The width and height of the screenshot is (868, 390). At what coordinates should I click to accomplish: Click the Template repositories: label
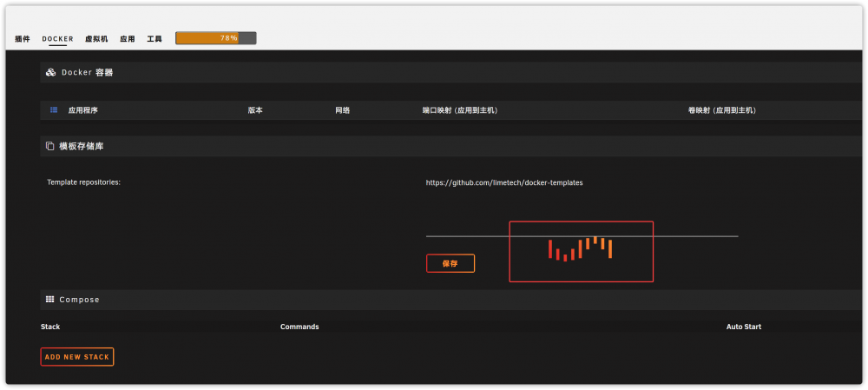[x=83, y=182]
